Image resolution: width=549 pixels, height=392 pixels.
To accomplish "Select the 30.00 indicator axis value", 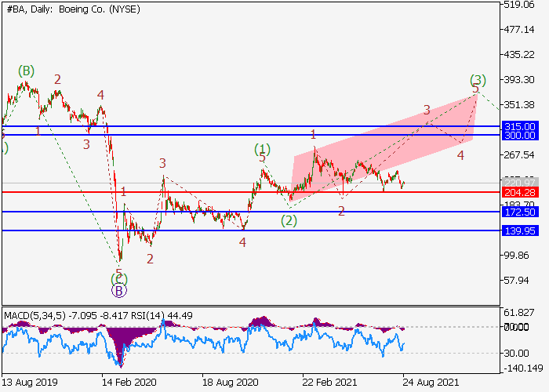I will click(x=516, y=353).
